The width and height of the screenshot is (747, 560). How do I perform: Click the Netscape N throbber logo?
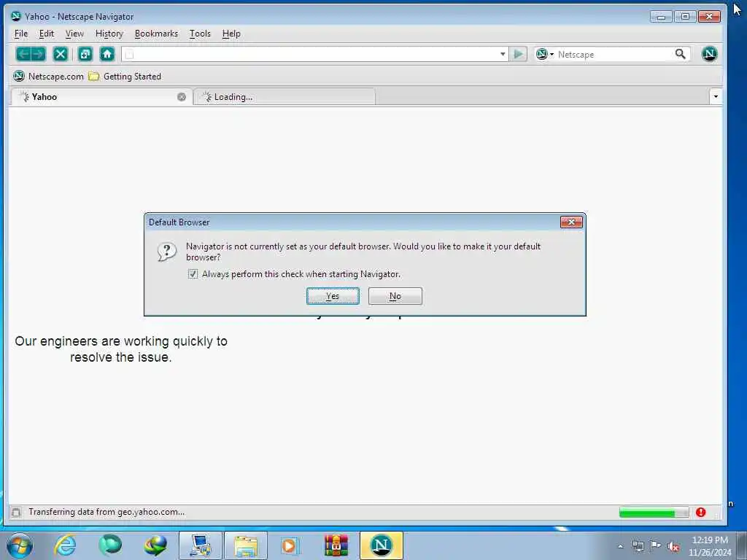[709, 54]
